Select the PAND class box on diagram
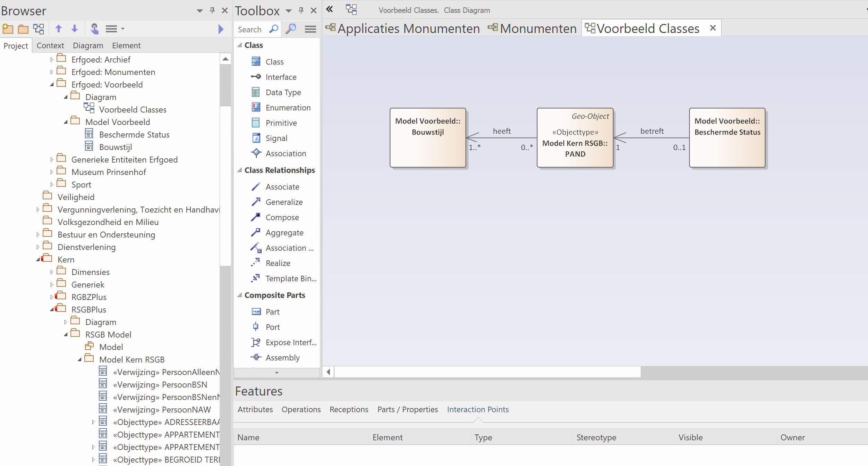This screenshot has width=868, height=466. [x=575, y=138]
